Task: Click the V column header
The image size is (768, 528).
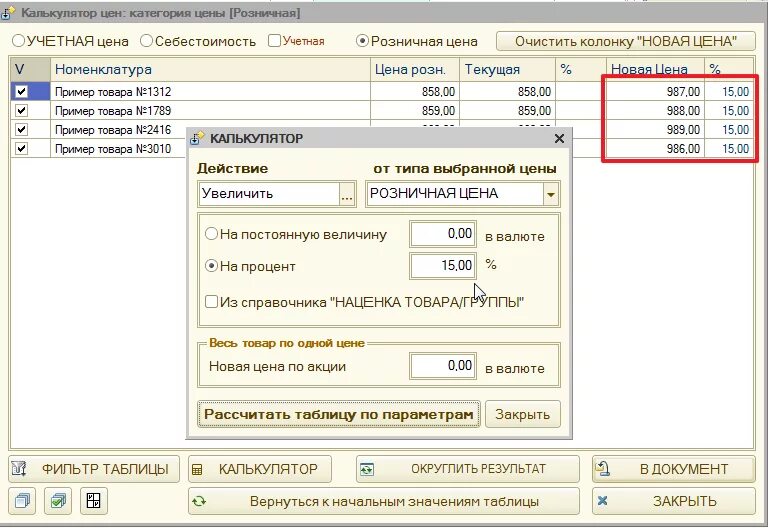Action: pos(30,69)
